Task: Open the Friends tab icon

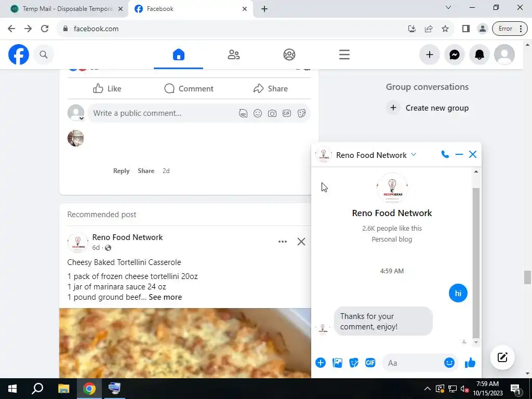Action: click(234, 54)
